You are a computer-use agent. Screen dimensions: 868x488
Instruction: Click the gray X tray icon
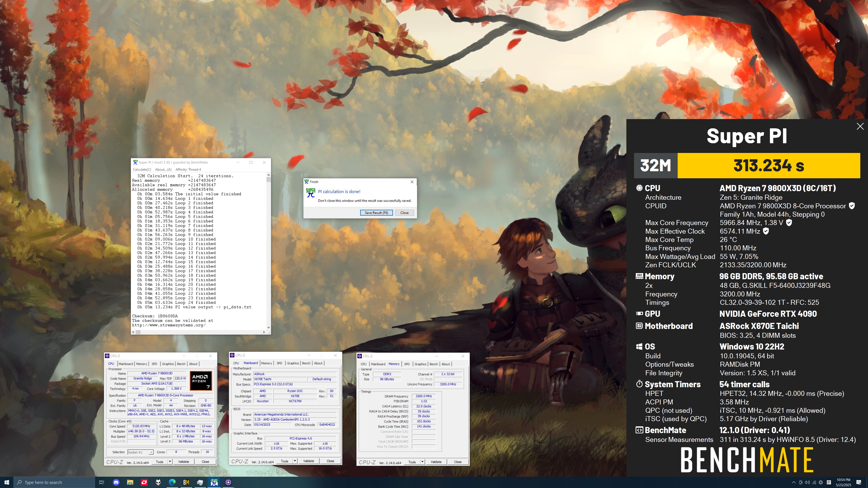(821, 482)
